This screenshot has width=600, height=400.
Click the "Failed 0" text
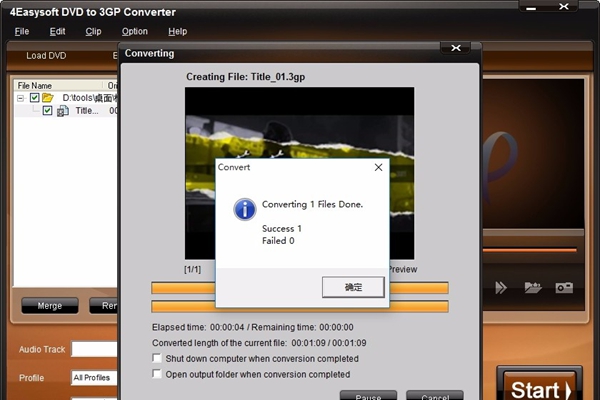pos(278,241)
